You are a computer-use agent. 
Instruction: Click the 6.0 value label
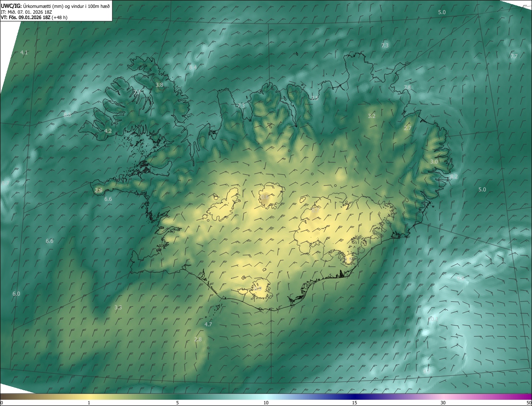16,293
